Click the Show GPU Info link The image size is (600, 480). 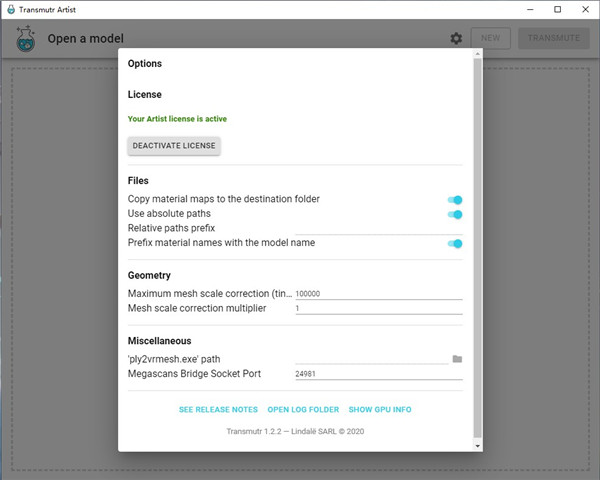point(380,410)
